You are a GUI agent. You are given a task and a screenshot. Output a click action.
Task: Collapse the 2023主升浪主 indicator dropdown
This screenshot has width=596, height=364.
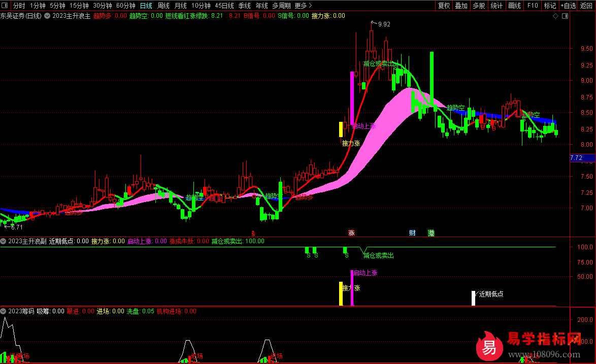(x=47, y=16)
